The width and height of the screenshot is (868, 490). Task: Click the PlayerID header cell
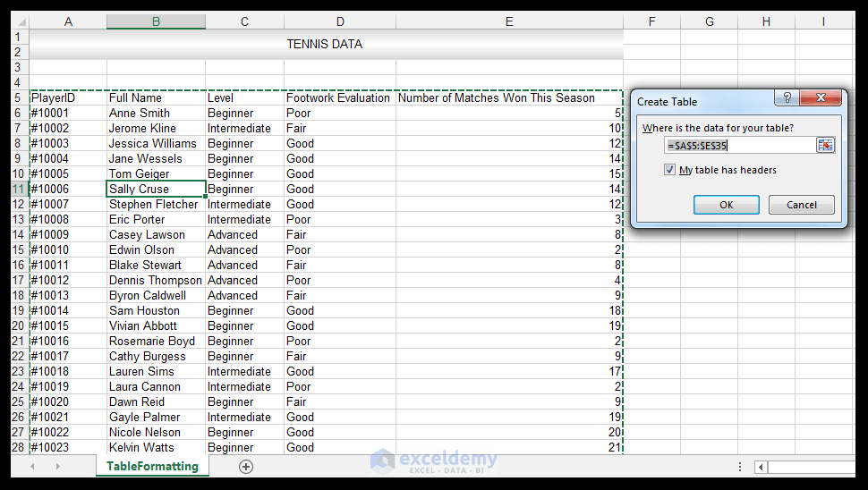[x=68, y=97]
